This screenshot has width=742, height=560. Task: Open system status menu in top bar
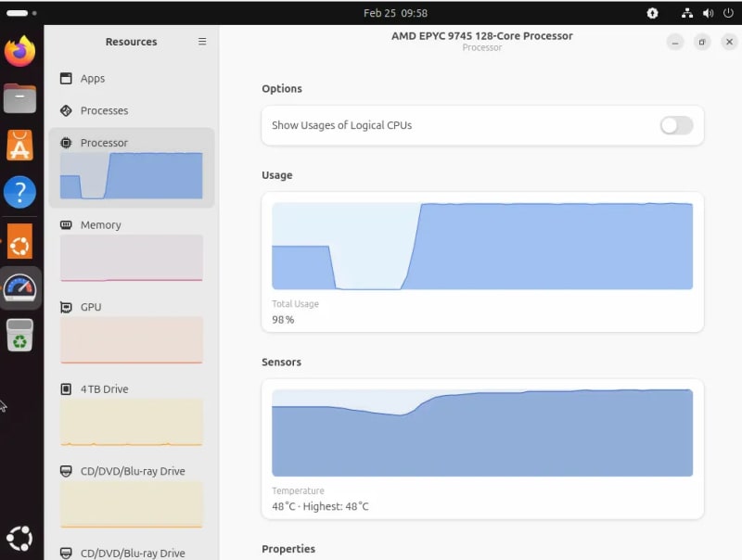tap(707, 13)
